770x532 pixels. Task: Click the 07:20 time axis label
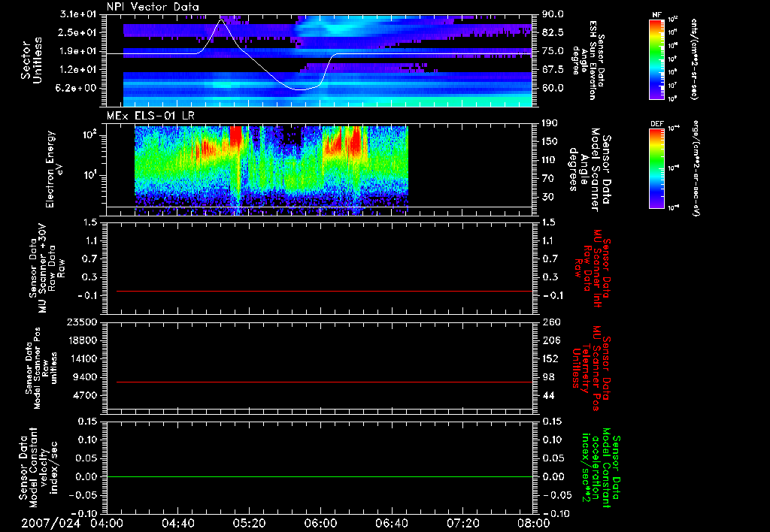[462, 523]
